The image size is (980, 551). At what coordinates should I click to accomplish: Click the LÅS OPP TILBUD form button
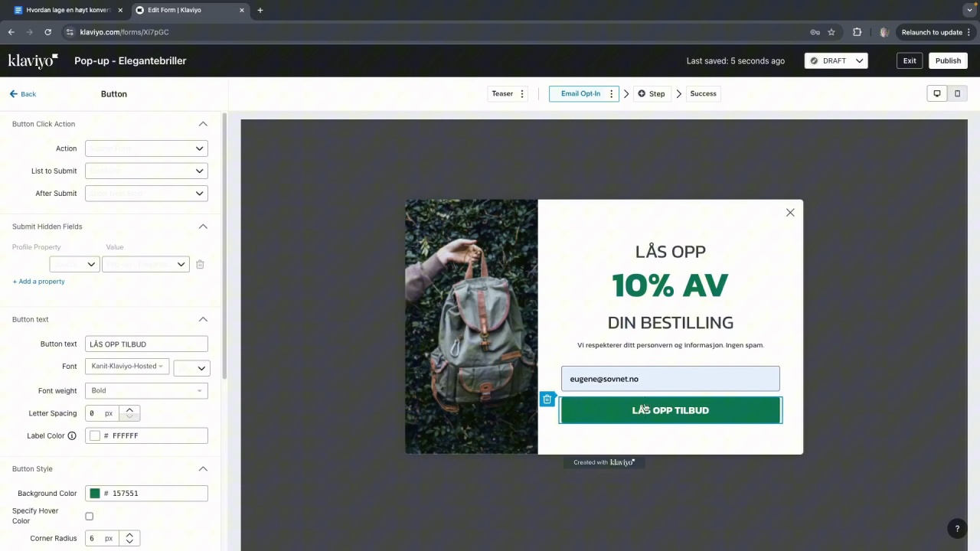671,410
